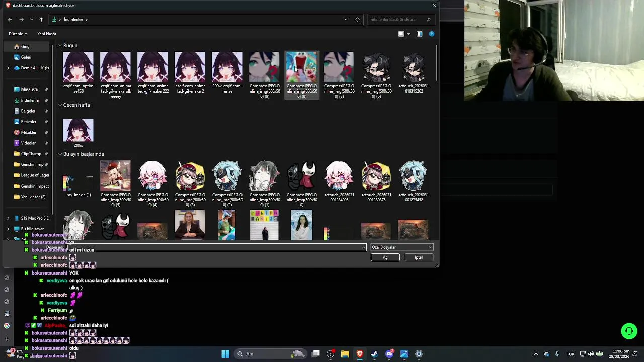Image resolution: width=644 pixels, height=362 pixels.
Task: Open Resimler from quick access
Action: click(28, 121)
